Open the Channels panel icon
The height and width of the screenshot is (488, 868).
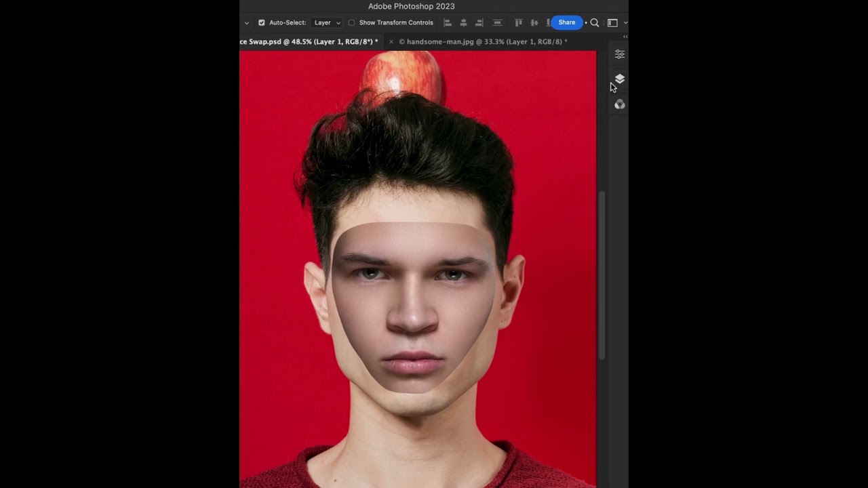coord(619,104)
